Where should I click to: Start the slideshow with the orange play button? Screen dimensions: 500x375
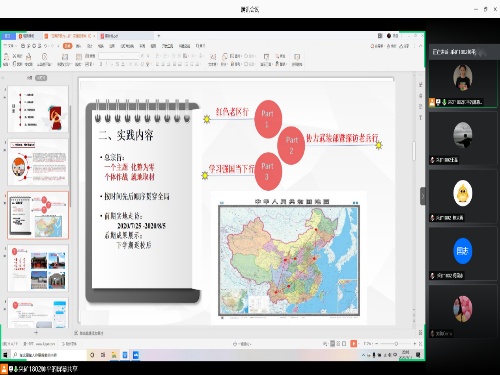(x=353, y=343)
